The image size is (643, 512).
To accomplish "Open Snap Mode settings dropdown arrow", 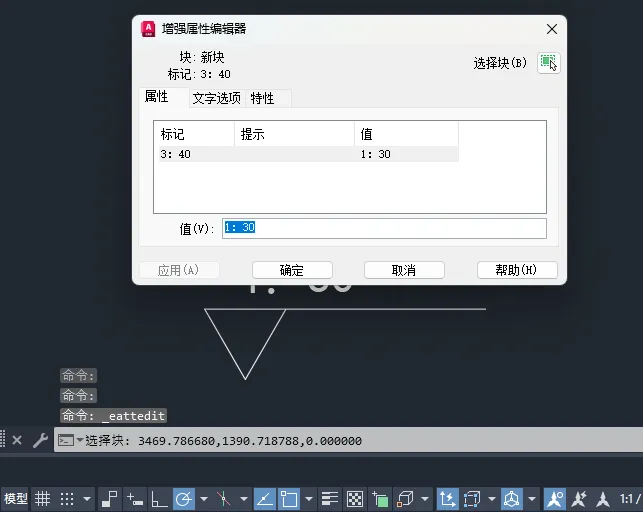I will tap(87, 499).
